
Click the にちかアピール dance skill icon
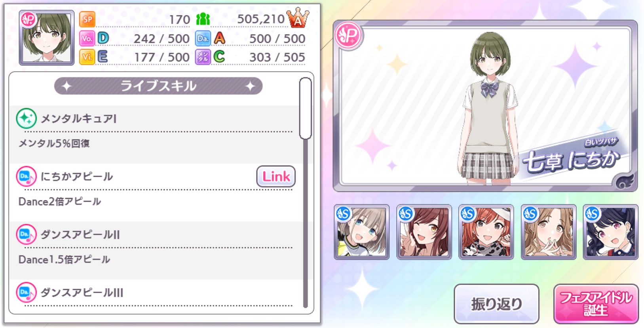(x=26, y=176)
